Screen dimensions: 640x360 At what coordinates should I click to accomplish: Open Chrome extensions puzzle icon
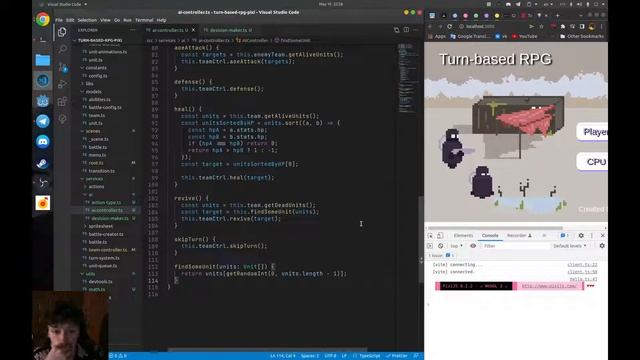[563, 26]
